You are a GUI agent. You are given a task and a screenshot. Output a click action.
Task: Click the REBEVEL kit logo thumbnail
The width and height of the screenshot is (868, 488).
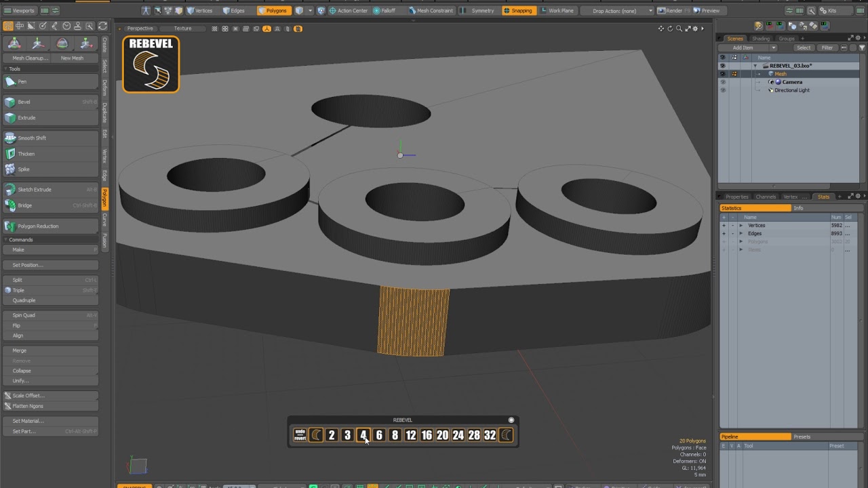click(x=151, y=64)
